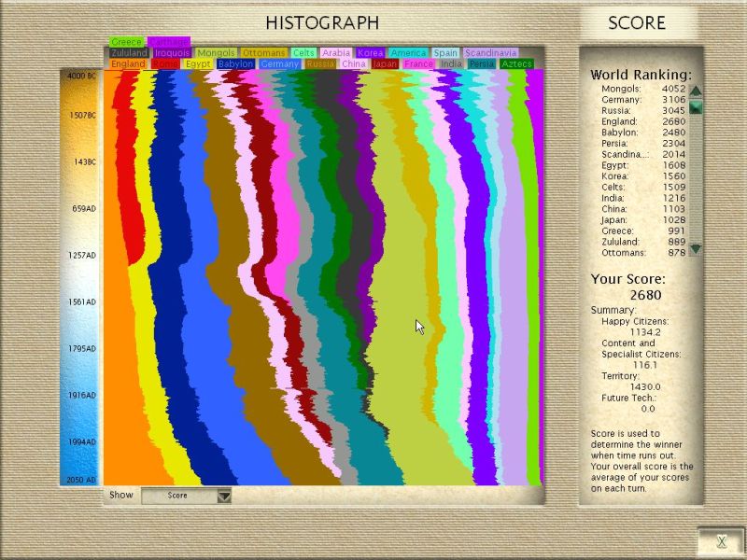Image resolution: width=747 pixels, height=560 pixels.
Task: Click the Aztecs legend label
Action: [x=516, y=64]
